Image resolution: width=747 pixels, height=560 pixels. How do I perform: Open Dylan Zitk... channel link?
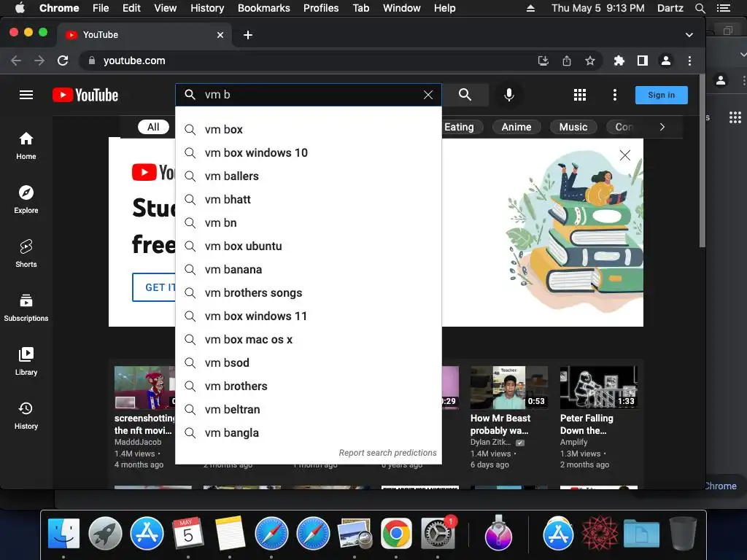pos(490,443)
